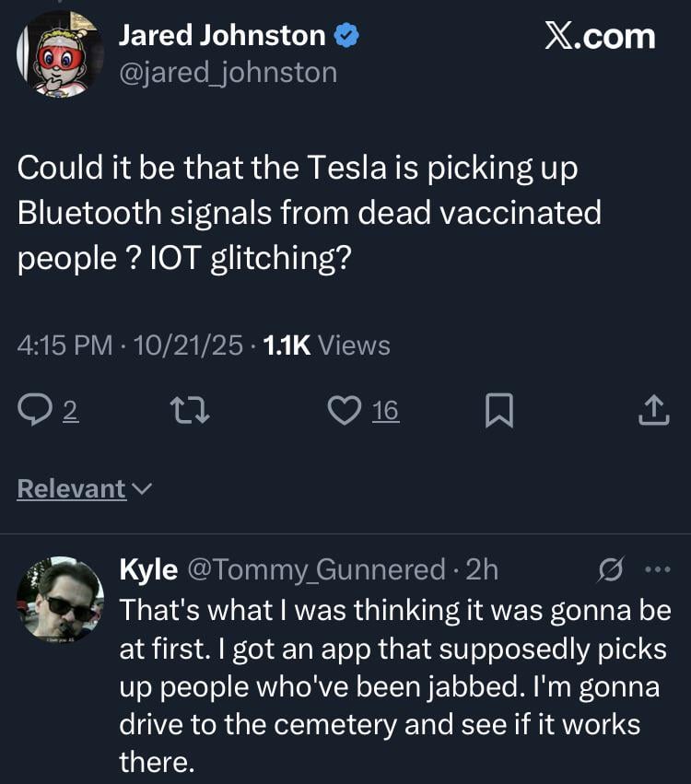Open the @Tommy_Gunnered handle link
The width and height of the screenshot is (691, 784).
pyautogui.click(x=317, y=570)
